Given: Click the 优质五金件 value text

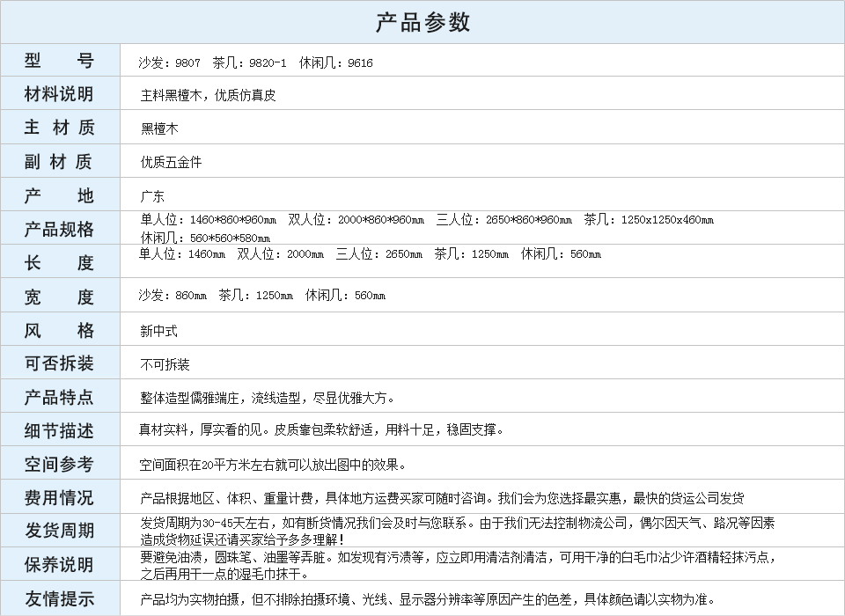Looking at the screenshot, I should [171, 162].
